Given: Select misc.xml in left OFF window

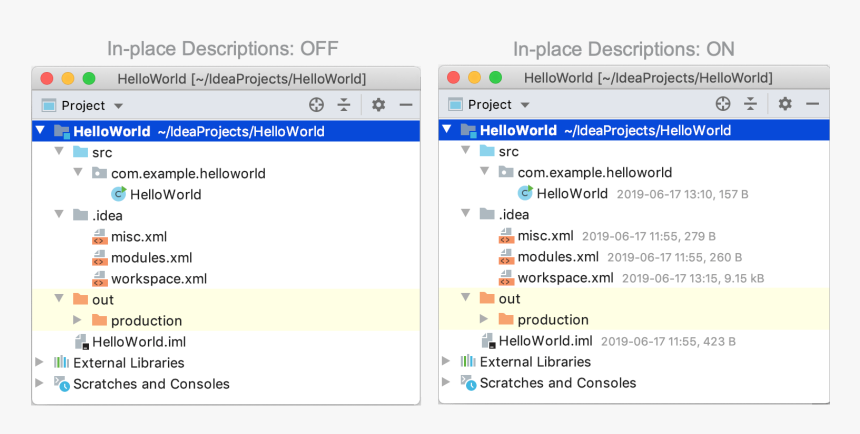Looking at the screenshot, I should pyautogui.click(x=139, y=236).
